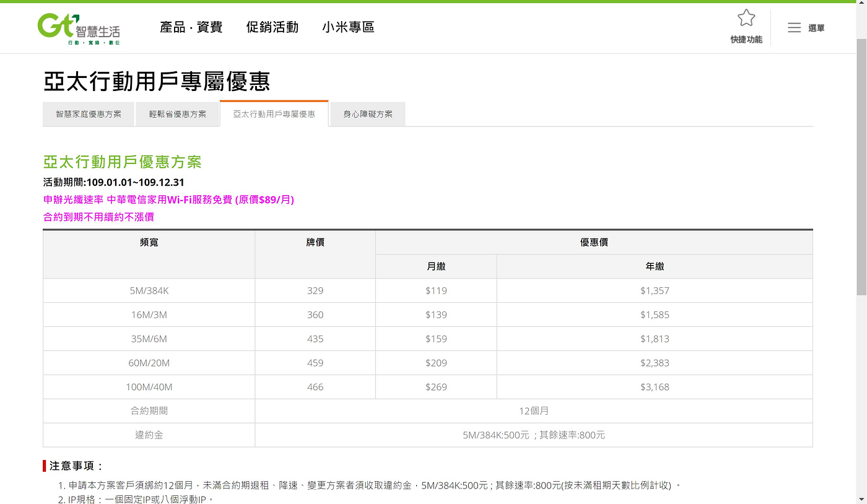
Task: Click the 合約期間 row label
Action: click(x=149, y=411)
